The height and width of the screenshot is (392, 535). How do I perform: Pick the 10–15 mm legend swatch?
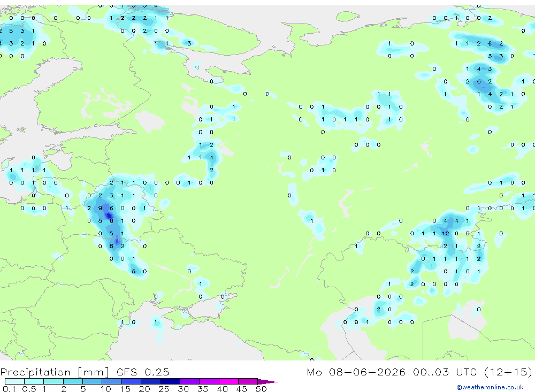[x=112, y=381]
